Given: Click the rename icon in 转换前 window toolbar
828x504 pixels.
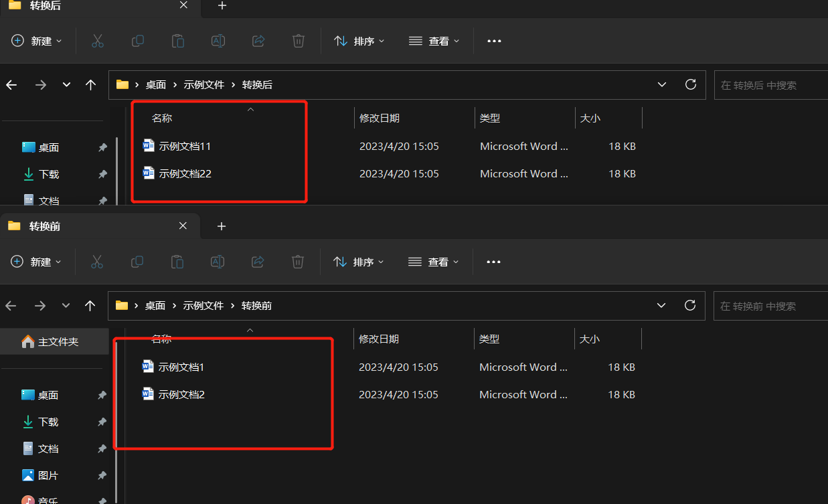Looking at the screenshot, I should [218, 262].
